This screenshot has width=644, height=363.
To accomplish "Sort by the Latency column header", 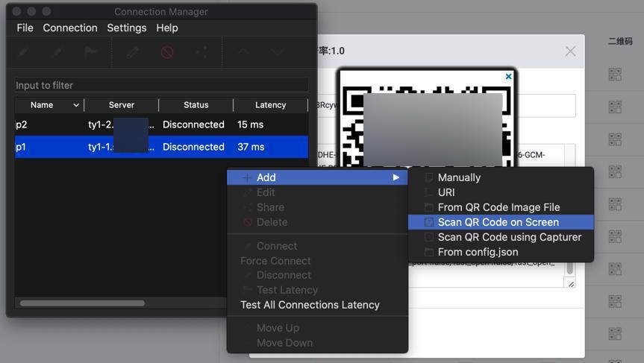I will pos(270,105).
